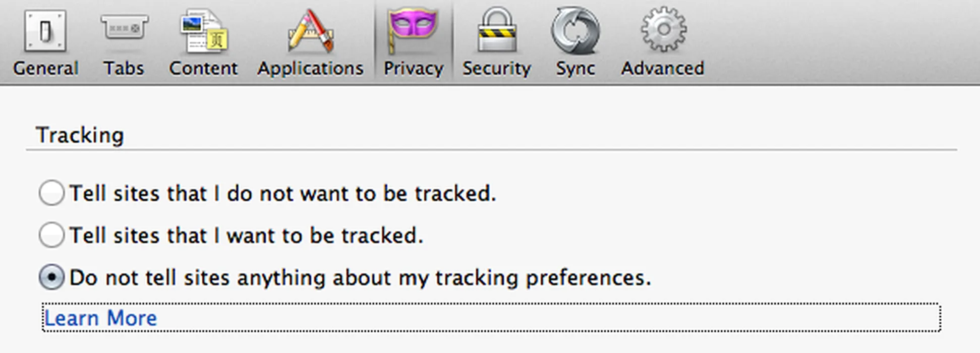
Task: Click the Sync circular arrows icon
Action: 575,31
